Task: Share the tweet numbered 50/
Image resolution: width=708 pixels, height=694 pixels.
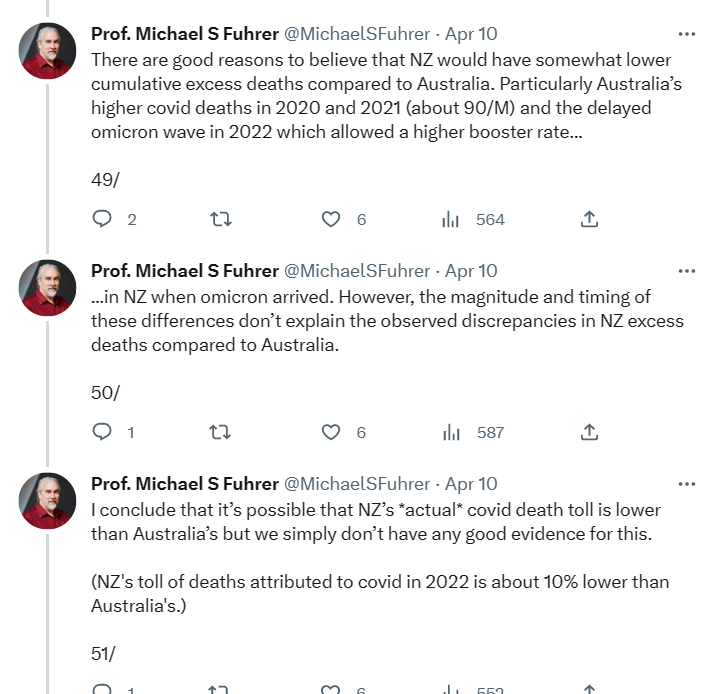Action: click(589, 432)
